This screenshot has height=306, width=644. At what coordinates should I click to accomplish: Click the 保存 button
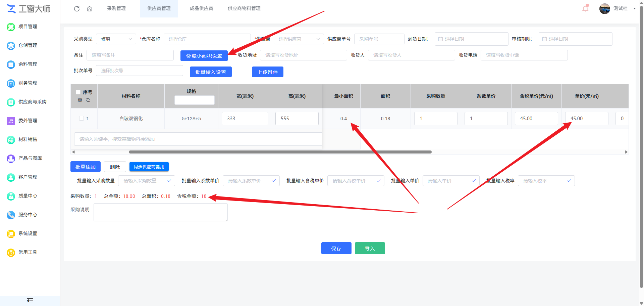[336, 248]
